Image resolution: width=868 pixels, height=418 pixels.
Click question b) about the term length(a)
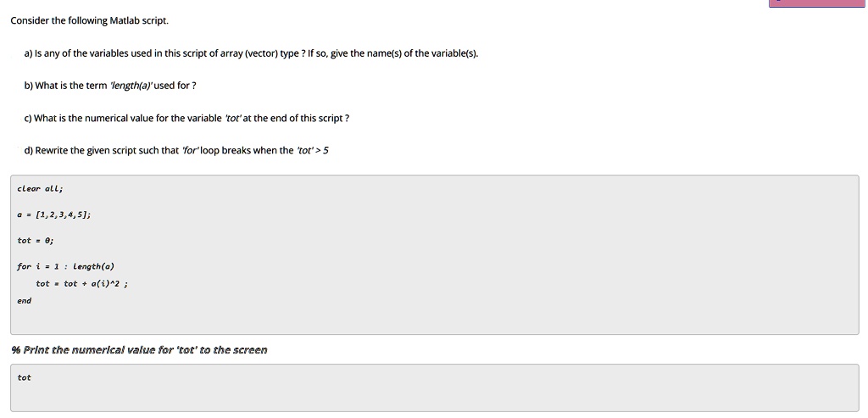(x=110, y=86)
